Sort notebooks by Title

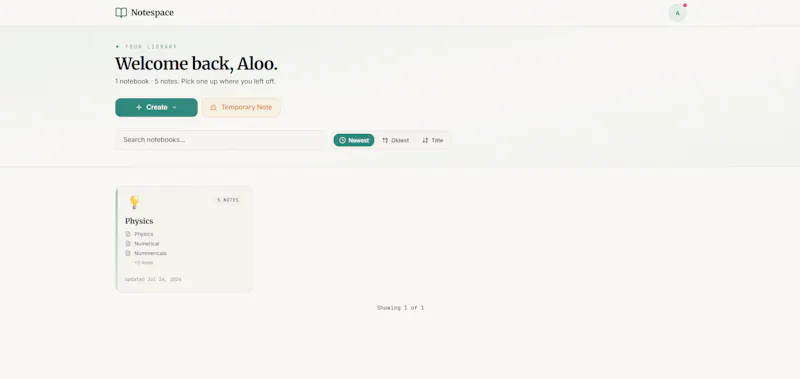[x=432, y=140]
